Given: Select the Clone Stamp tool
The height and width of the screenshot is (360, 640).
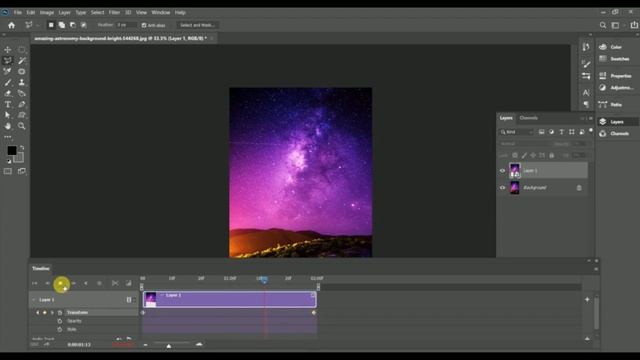Looking at the screenshot, I should tap(22, 82).
